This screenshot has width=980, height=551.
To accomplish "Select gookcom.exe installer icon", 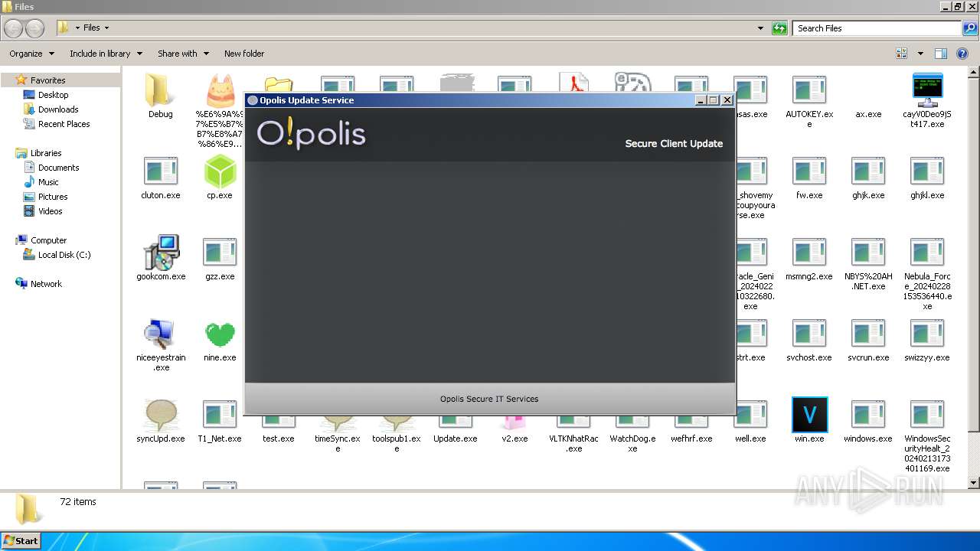I will [x=160, y=253].
